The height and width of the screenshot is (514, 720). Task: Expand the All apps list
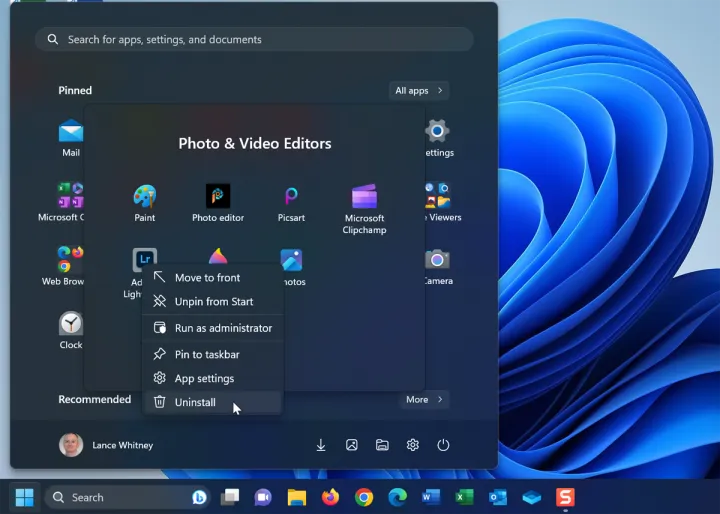(418, 91)
